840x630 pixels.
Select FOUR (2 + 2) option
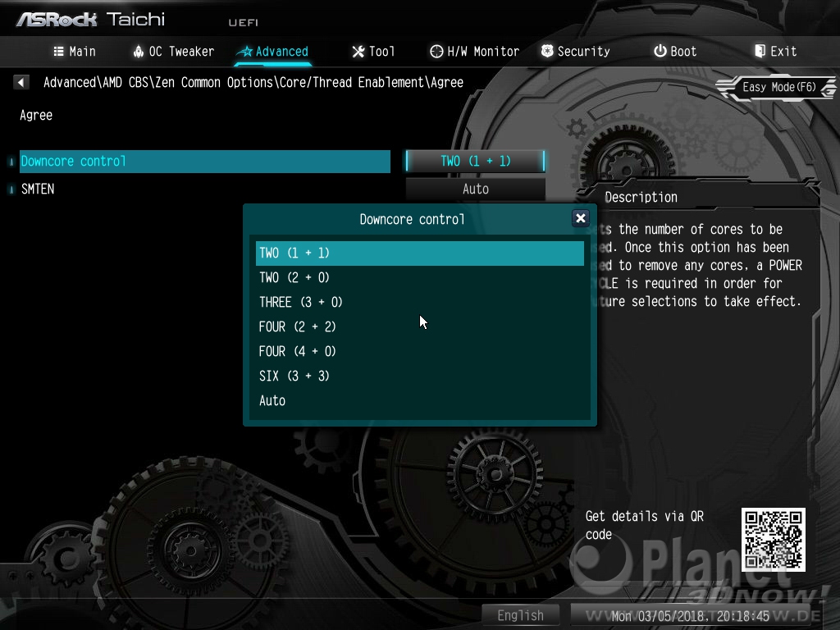pyautogui.click(x=419, y=326)
